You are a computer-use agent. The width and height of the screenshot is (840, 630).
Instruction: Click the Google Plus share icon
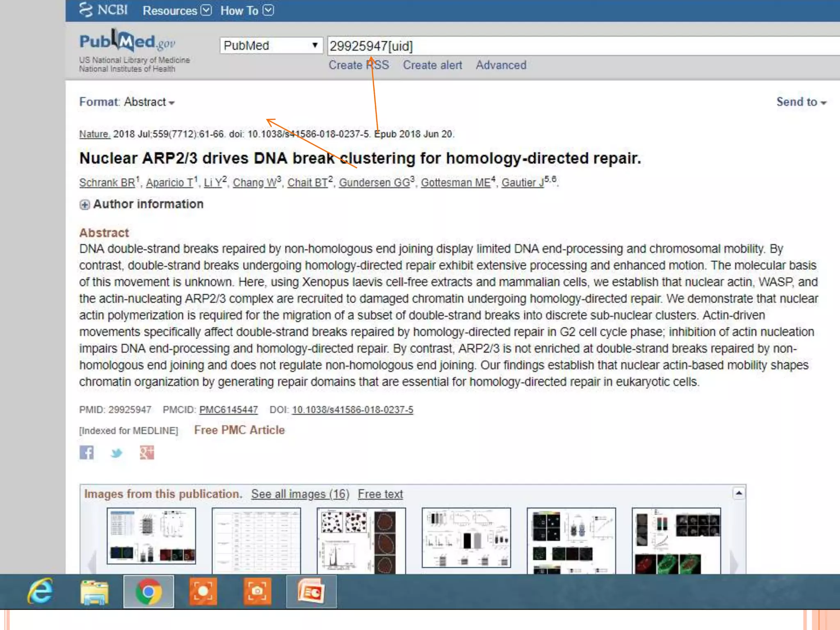coord(147,452)
